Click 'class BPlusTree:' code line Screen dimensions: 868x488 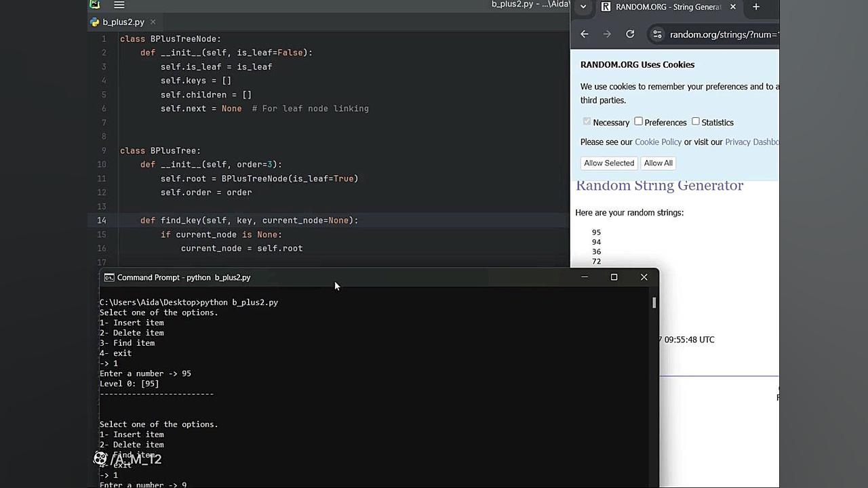(160, 150)
